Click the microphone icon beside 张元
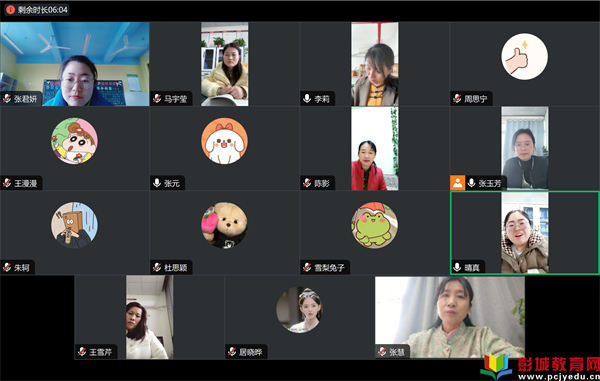Viewport: 600px width, 381px height. click(157, 183)
